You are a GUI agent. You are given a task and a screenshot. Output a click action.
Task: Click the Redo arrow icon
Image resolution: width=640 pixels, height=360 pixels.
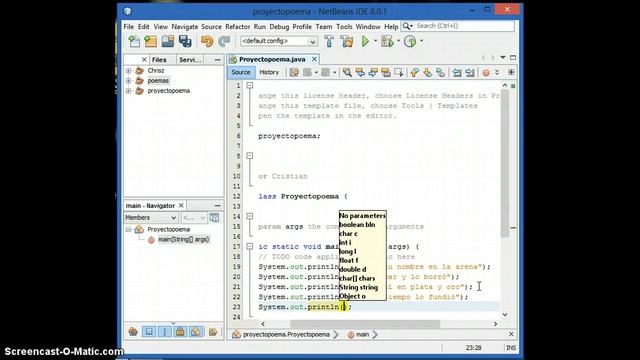tap(224, 41)
